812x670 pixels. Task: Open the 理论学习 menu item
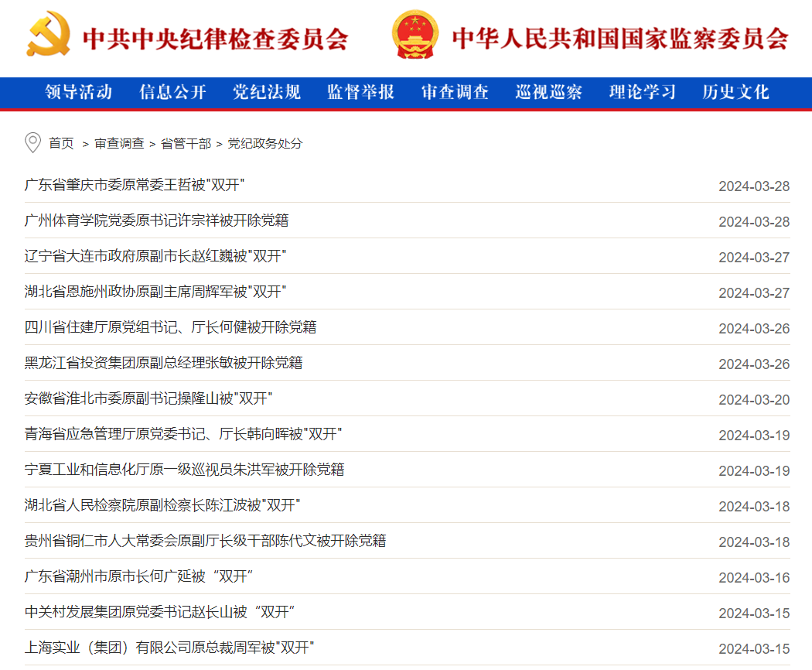643,93
